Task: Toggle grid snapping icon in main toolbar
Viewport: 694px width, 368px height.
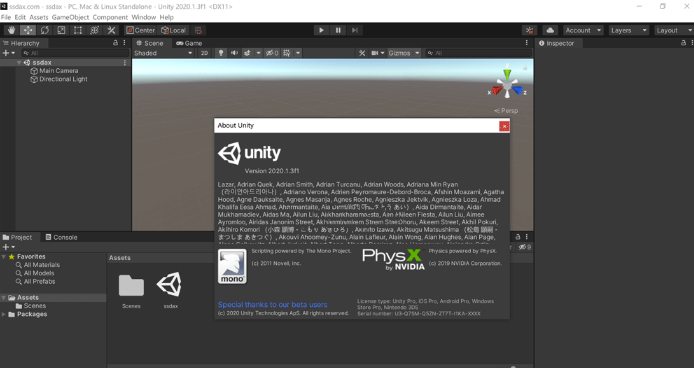Action: coord(198,30)
